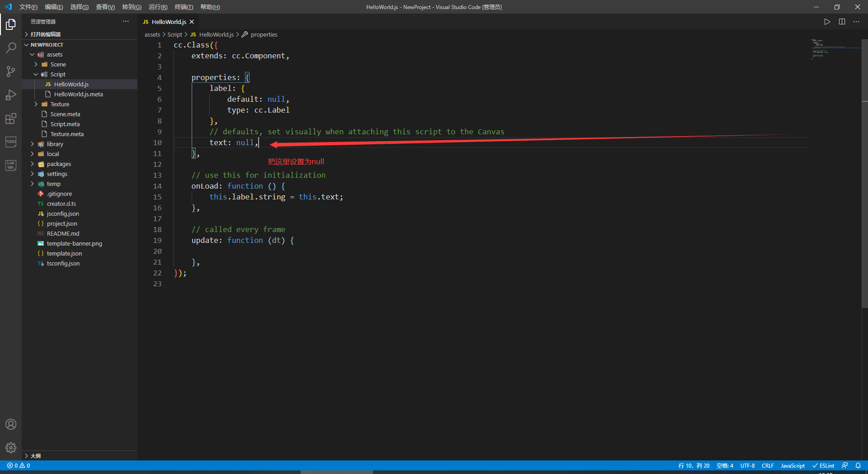Open the TODO panel icon

(x=11, y=142)
